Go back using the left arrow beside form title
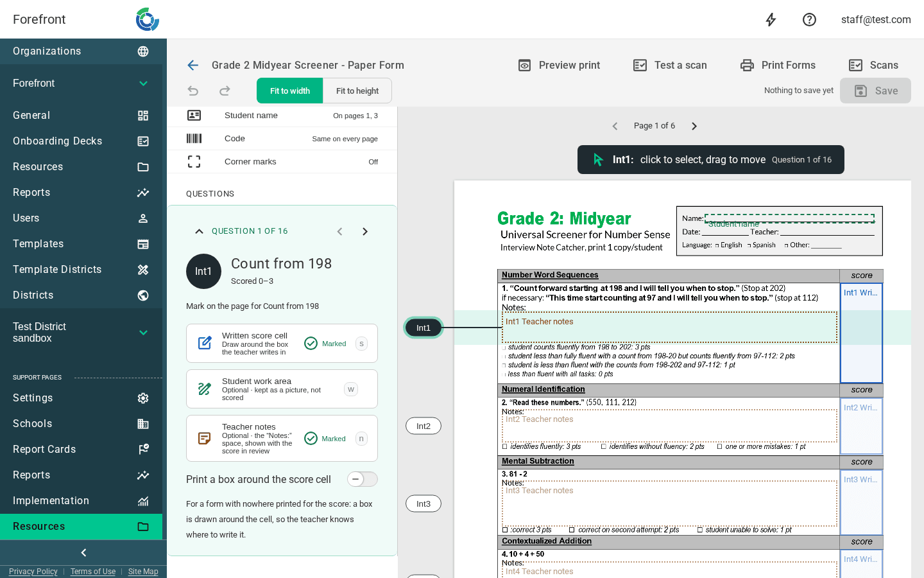 193,65
